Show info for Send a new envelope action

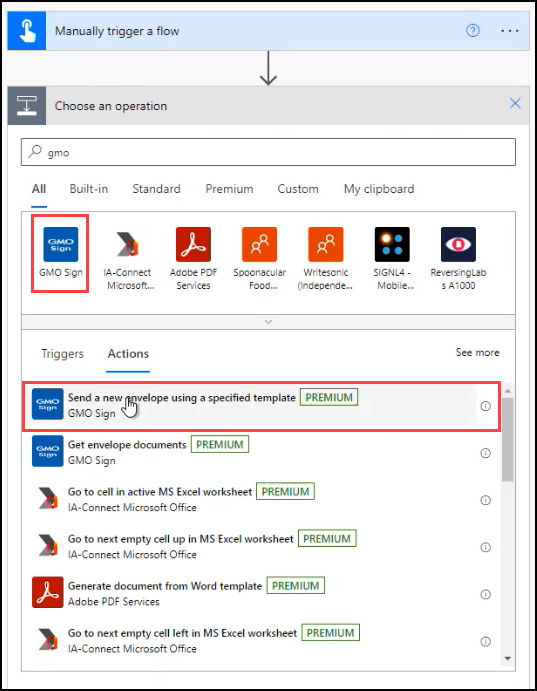tap(485, 406)
